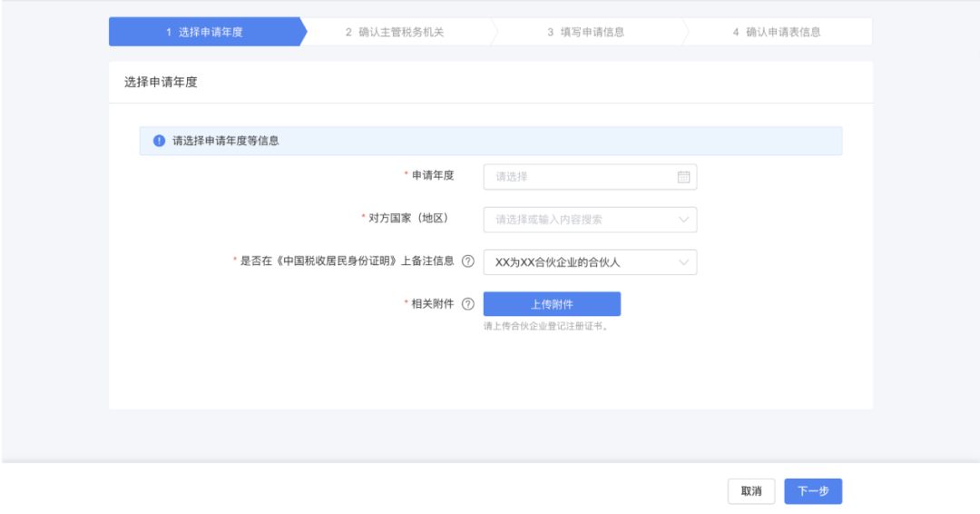Switch to step 2 确认主管税务机关
This screenshot has height=514, width=980.
pos(395,32)
